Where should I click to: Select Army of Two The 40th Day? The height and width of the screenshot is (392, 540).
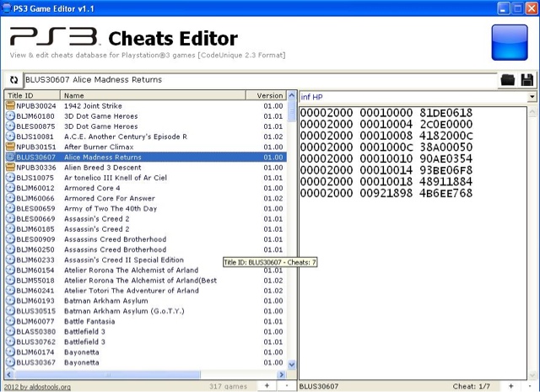pos(145,208)
